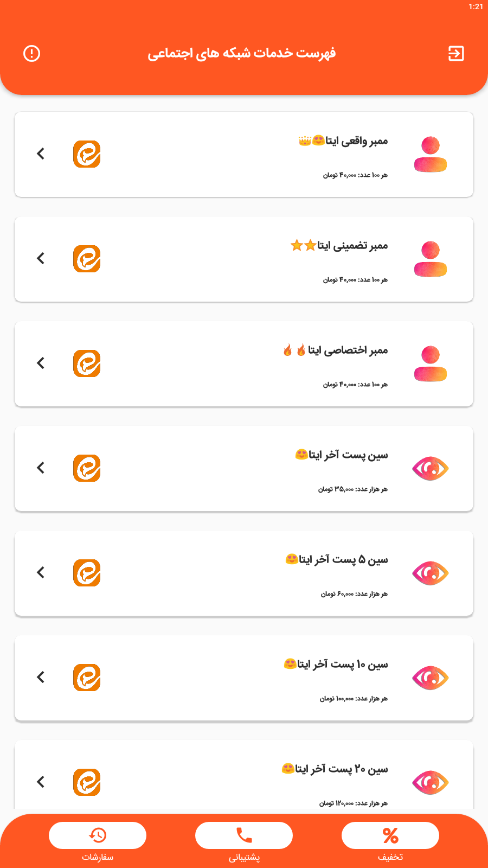Switch to the پشتیبانی support tab

244,835
